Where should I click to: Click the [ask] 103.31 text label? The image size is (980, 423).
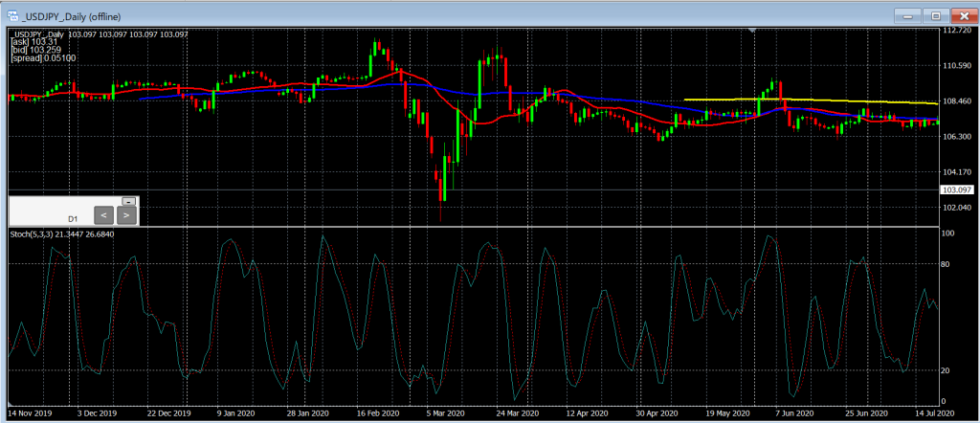[x=33, y=42]
